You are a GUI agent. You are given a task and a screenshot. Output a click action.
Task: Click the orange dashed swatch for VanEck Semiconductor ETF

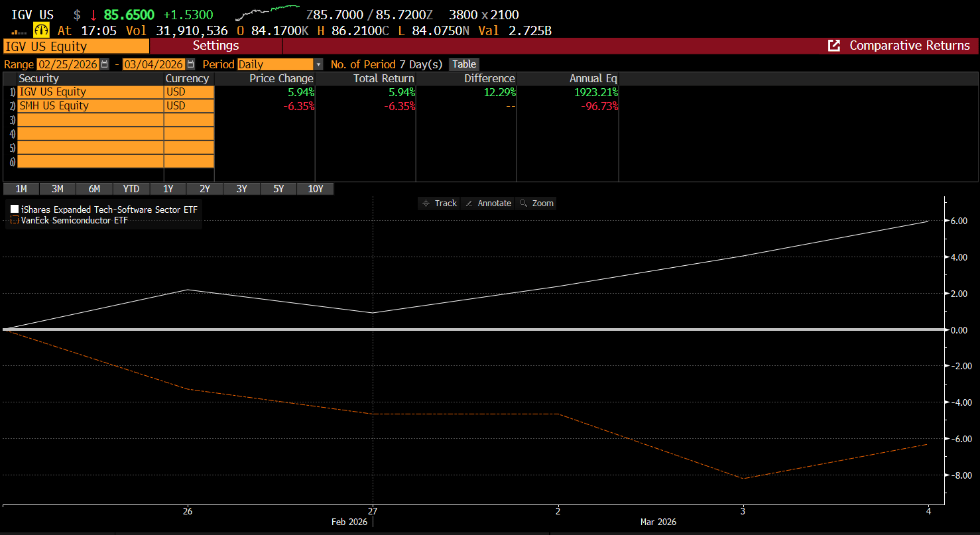click(15, 220)
